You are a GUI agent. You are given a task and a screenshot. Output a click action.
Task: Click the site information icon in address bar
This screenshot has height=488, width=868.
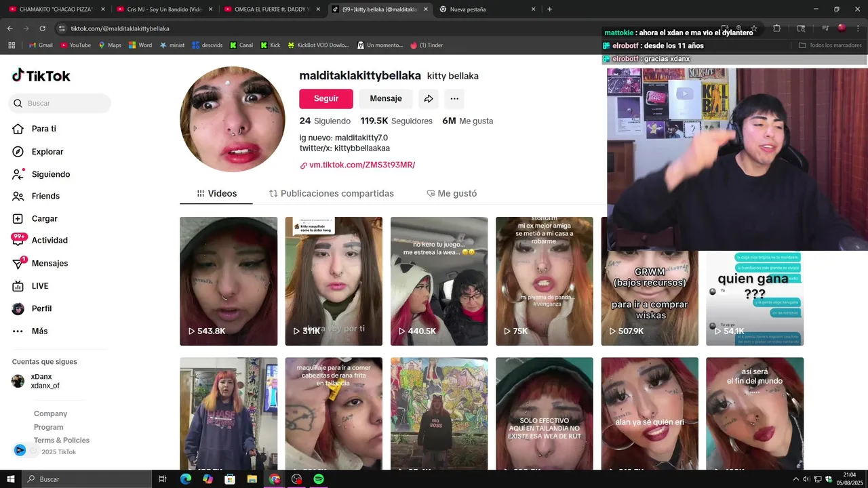coord(62,28)
